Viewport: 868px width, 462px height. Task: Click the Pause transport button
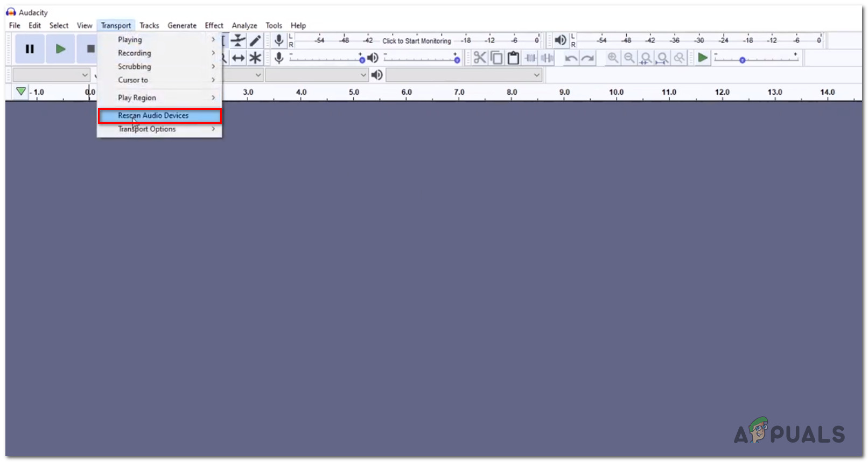pyautogui.click(x=30, y=49)
